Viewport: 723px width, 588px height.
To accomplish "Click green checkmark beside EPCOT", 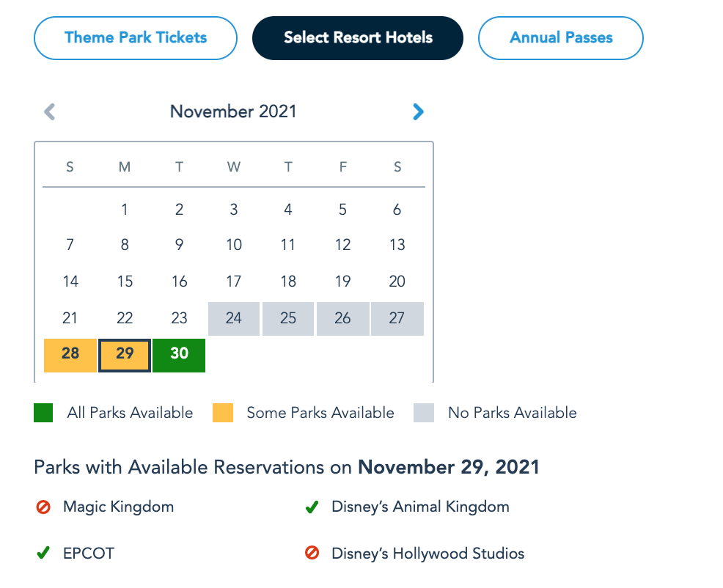I will (x=43, y=554).
